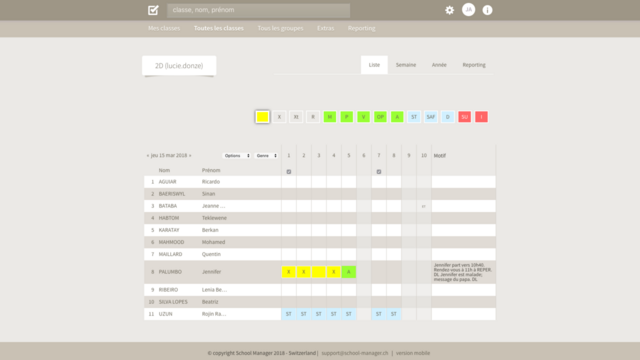Select the X absence code
The image size is (640, 360).
[279, 117]
